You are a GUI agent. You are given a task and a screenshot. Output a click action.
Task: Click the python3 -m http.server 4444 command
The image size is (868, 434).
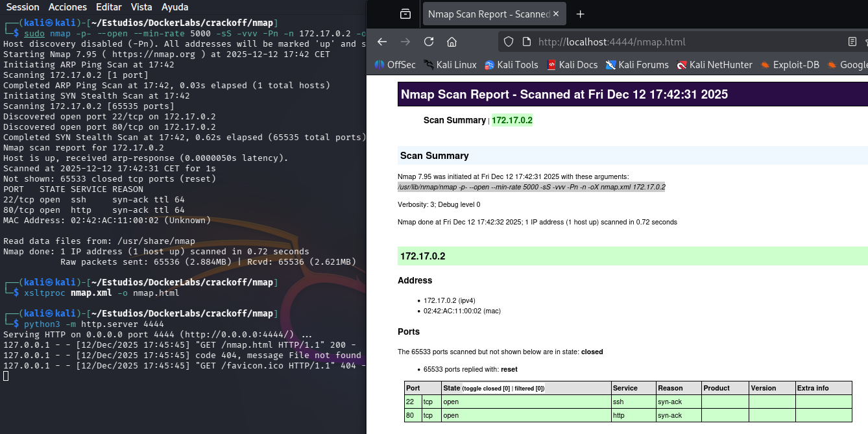tap(94, 324)
